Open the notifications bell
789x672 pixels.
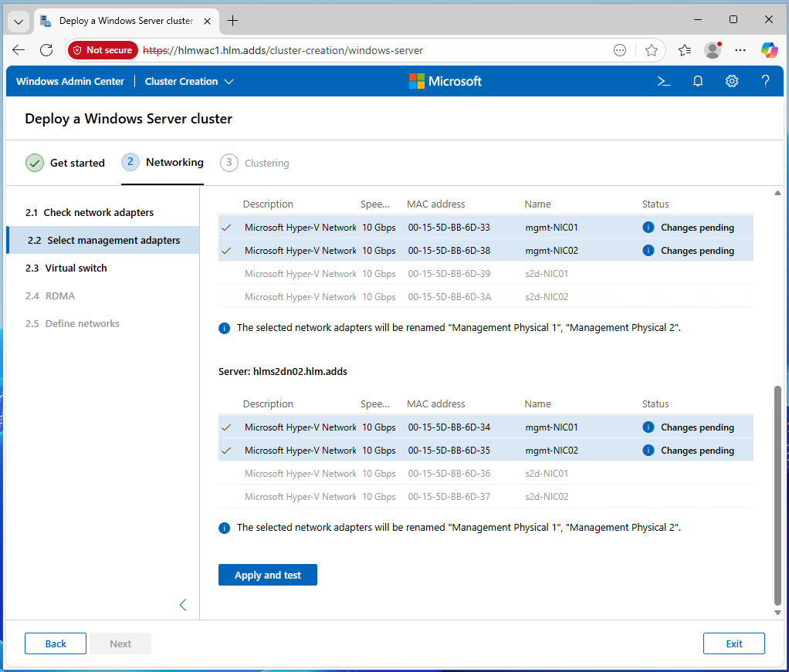698,81
